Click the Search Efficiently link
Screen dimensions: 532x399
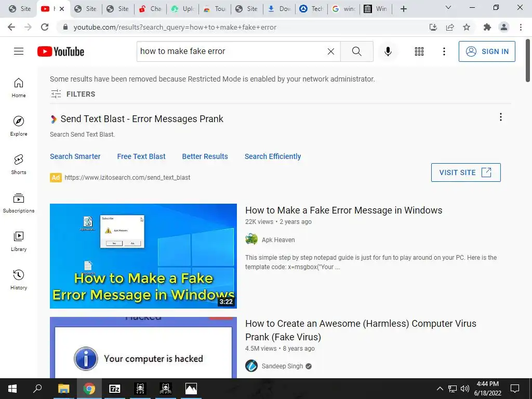tap(273, 156)
